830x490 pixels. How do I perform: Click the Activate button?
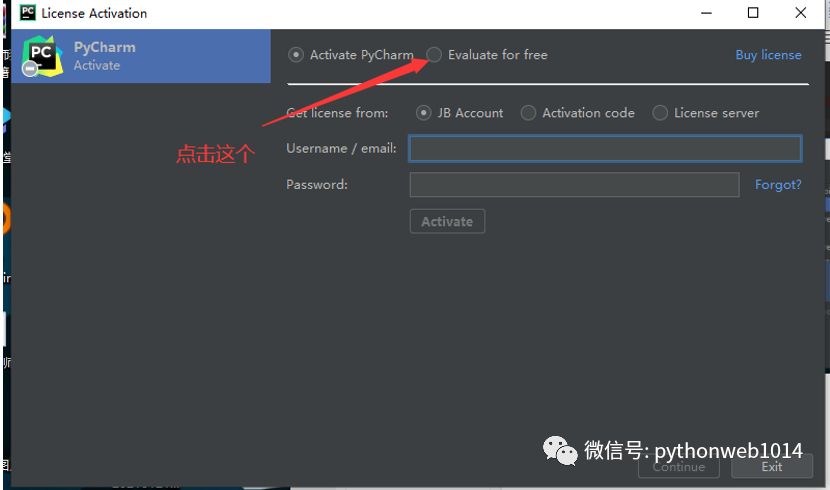[x=447, y=221]
